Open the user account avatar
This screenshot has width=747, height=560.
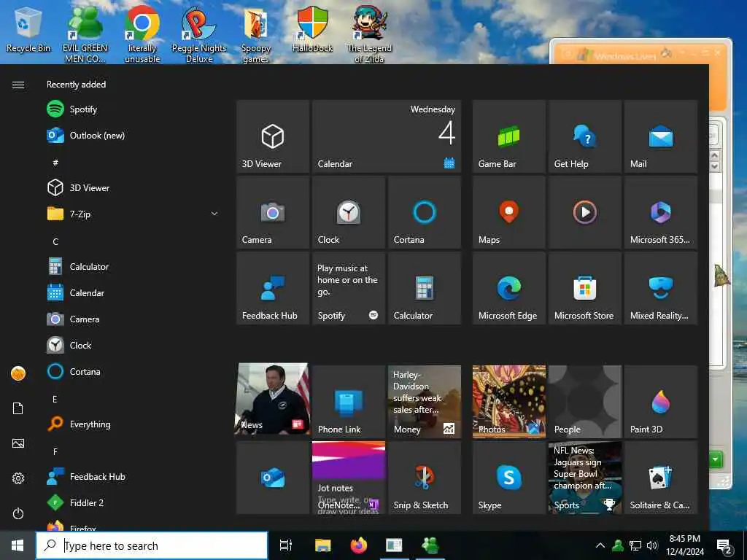18,373
